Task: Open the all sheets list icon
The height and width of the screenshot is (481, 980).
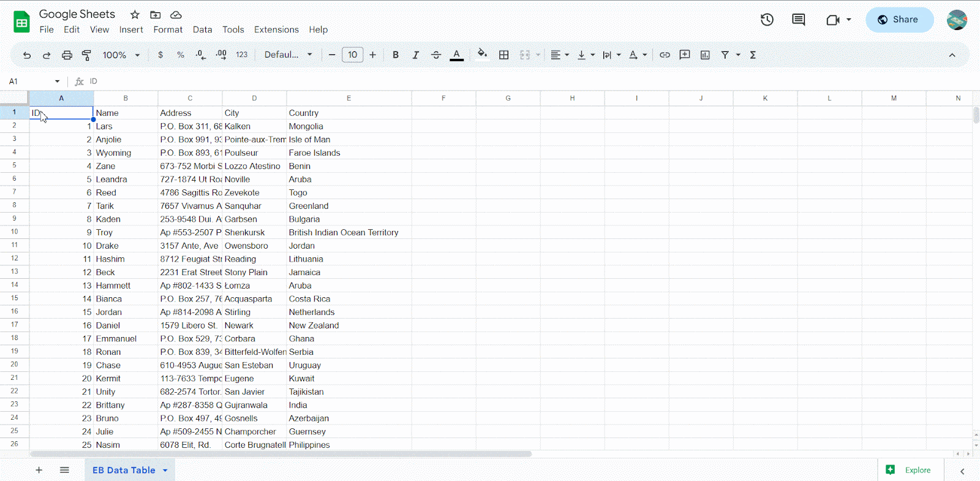Action: pyautogui.click(x=64, y=470)
